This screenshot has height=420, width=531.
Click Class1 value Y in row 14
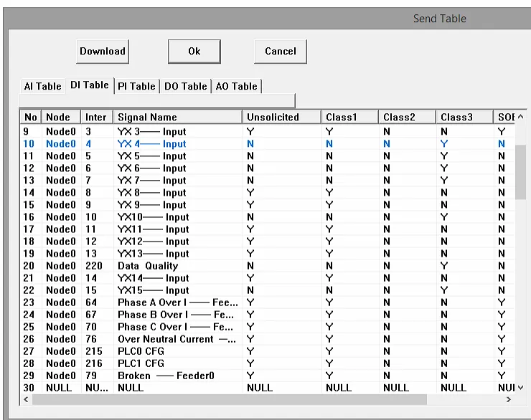pos(329,192)
